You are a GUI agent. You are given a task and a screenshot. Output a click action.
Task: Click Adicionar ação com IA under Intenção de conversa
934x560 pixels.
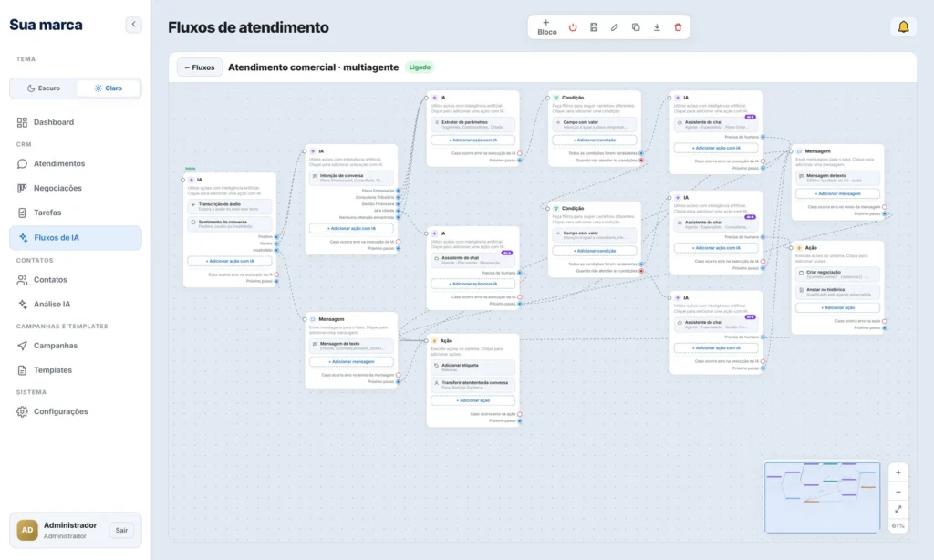pos(351,228)
